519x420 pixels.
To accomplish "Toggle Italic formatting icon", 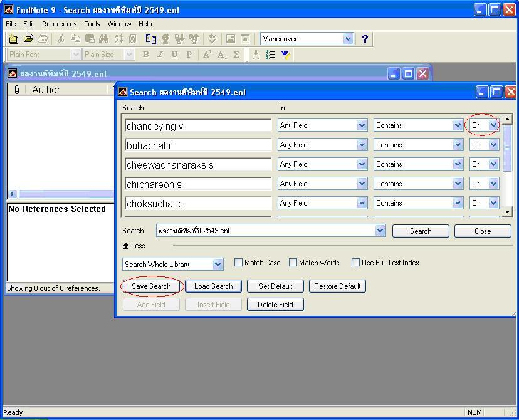I will (x=160, y=55).
